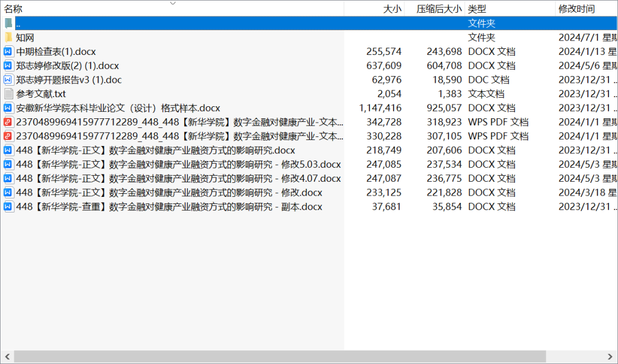Image resolution: width=618 pixels, height=364 pixels.
Task: Click the 参考文献.txt text file icon
Action: [x=8, y=94]
